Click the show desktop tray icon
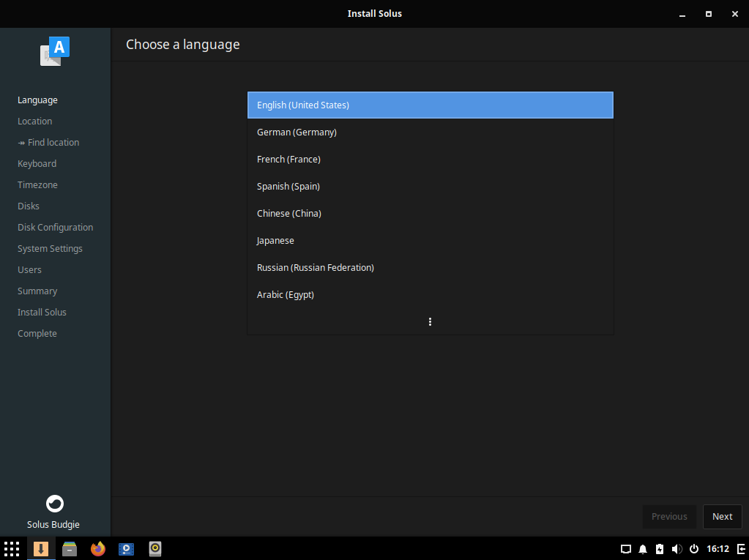Image resolution: width=749 pixels, height=560 pixels. pyautogui.click(x=626, y=549)
